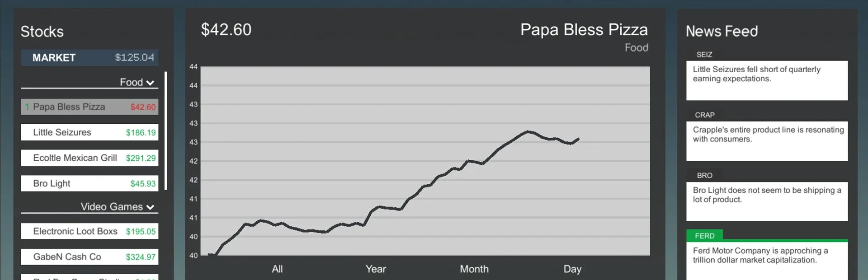The image size is (868, 280).
Task: Open the Ecoltle Mexican Grill stock
Action: pyautogui.click(x=89, y=158)
